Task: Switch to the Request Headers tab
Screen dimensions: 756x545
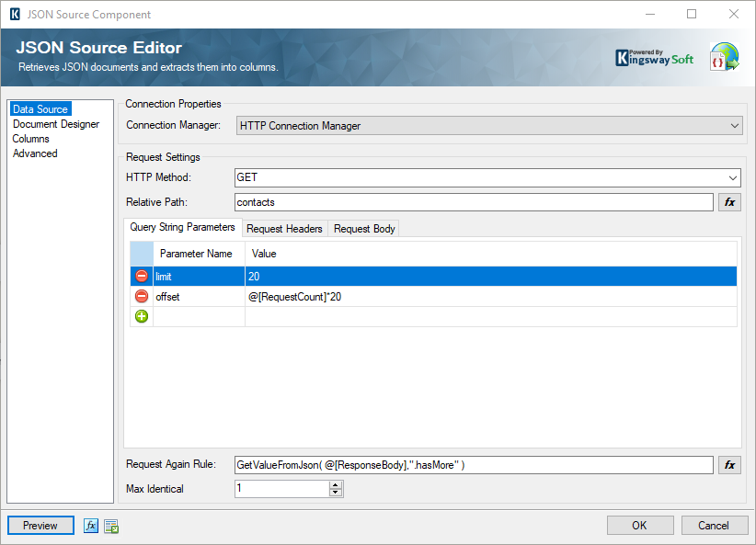Action: (x=286, y=227)
